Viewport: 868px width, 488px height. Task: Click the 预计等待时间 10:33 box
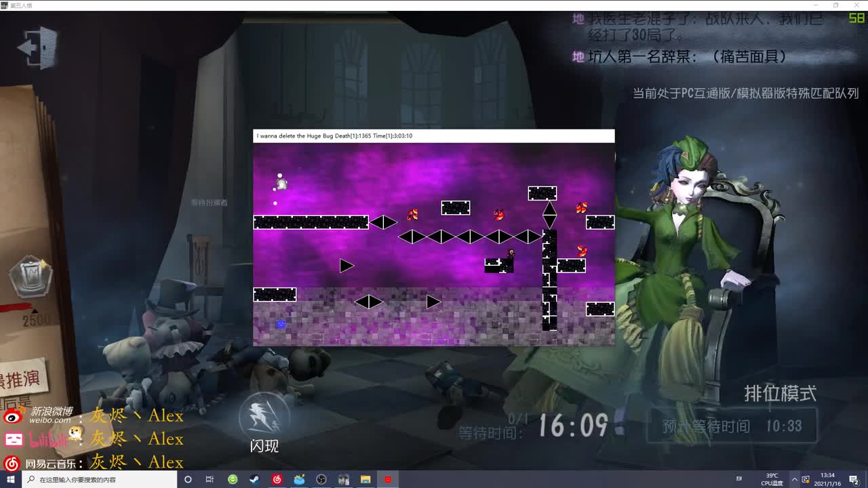click(732, 426)
